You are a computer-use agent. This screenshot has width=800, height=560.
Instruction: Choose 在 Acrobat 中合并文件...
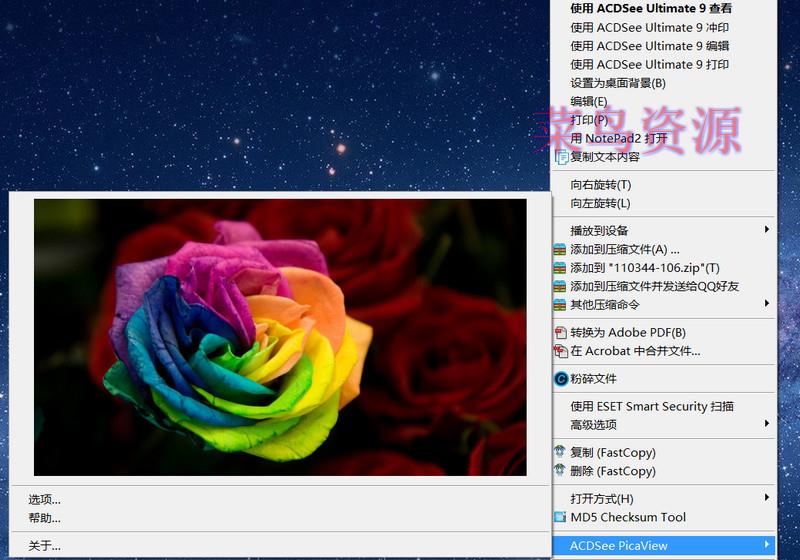(635, 351)
